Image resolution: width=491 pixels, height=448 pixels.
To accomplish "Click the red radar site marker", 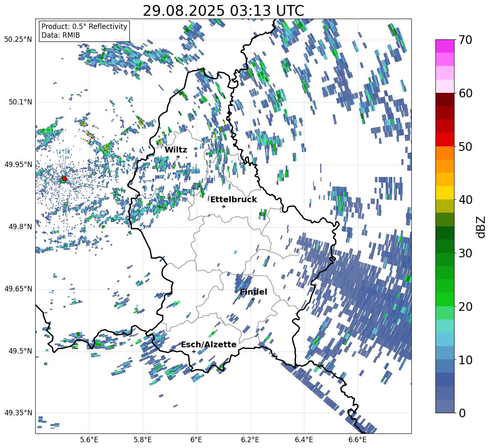I will click(x=64, y=179).
